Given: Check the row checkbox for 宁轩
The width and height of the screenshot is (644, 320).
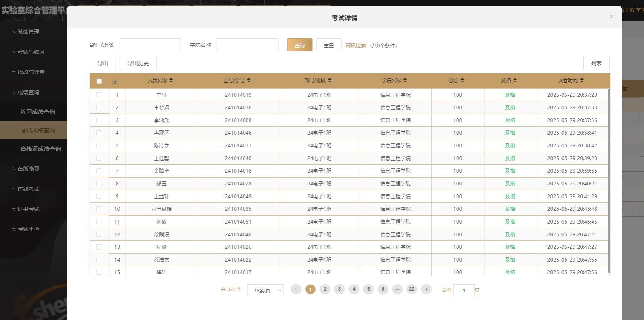Looking at the screenshot, I should [x=99, y=95].
